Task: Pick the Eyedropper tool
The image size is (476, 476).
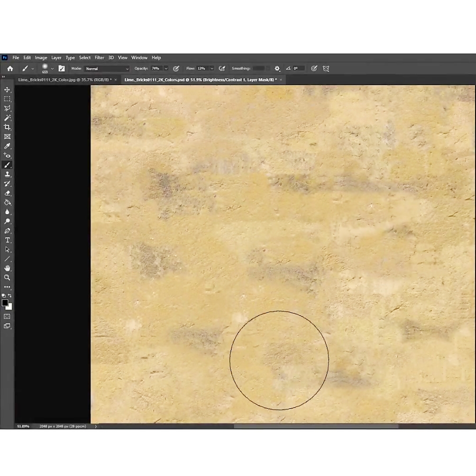Action: click(x=7, y=146)
